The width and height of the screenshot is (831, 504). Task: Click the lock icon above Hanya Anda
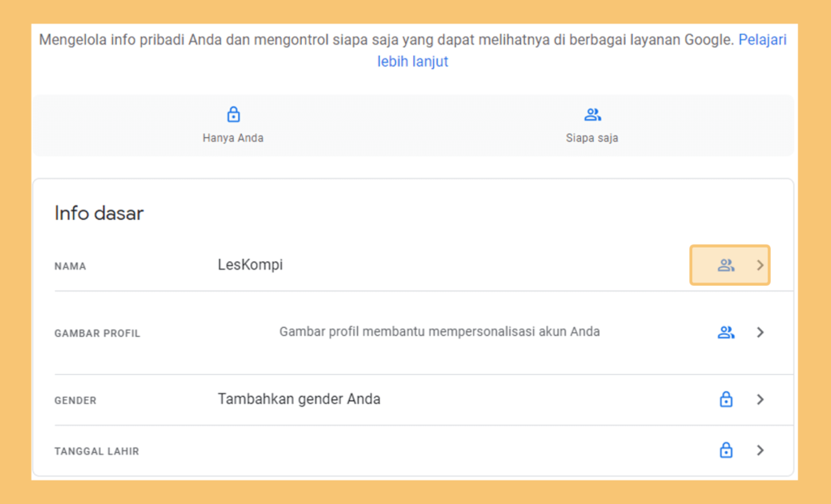[x=233, y=114]
